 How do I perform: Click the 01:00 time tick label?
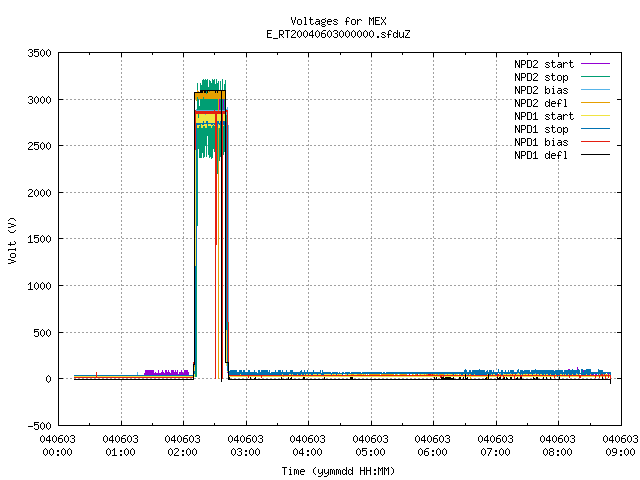coord(120,452)
